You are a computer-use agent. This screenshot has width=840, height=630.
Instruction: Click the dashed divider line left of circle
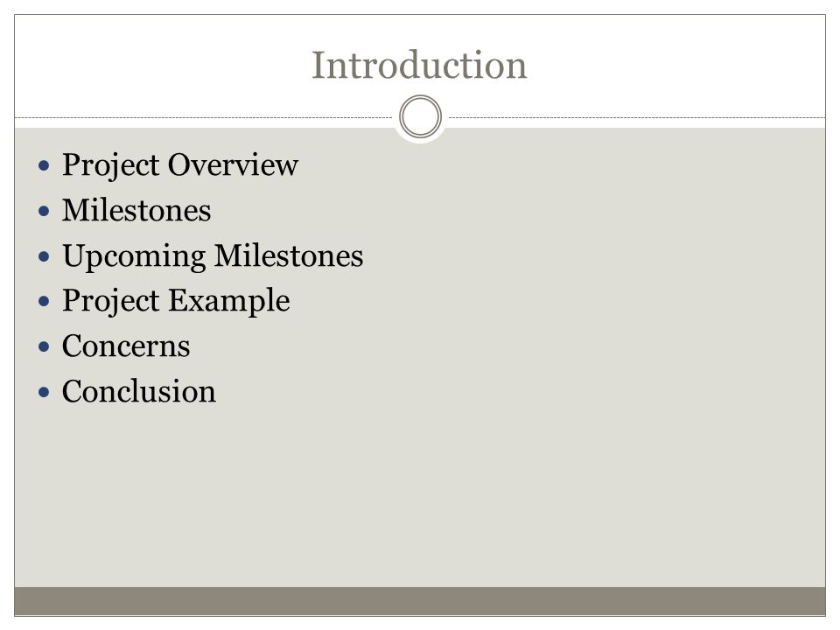tap(204, 117)
